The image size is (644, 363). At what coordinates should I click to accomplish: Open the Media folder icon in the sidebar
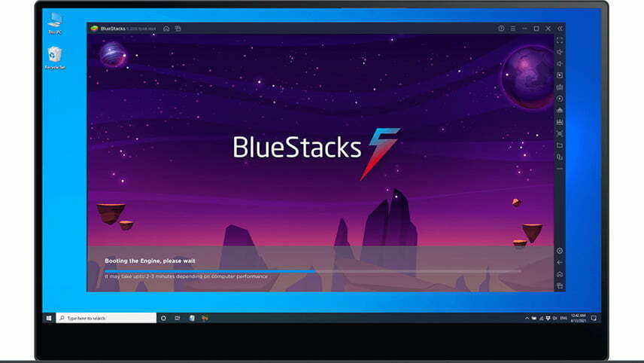point(560,145)
